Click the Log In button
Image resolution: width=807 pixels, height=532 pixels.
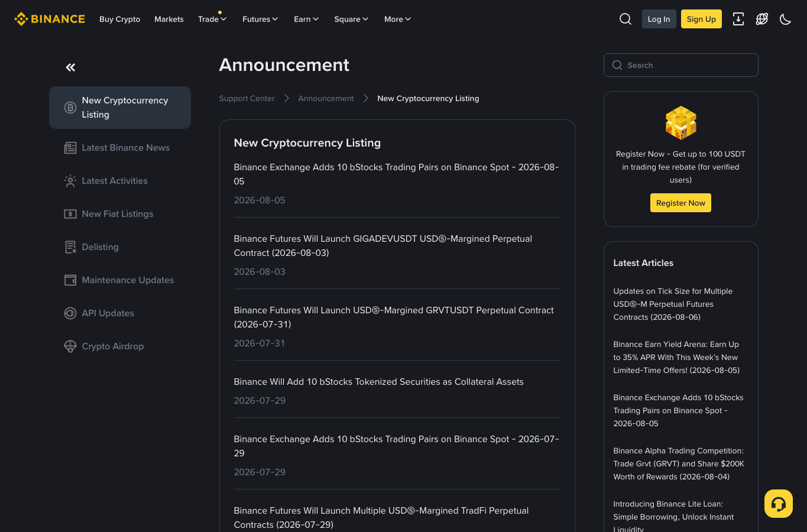(x=659, y=19)
